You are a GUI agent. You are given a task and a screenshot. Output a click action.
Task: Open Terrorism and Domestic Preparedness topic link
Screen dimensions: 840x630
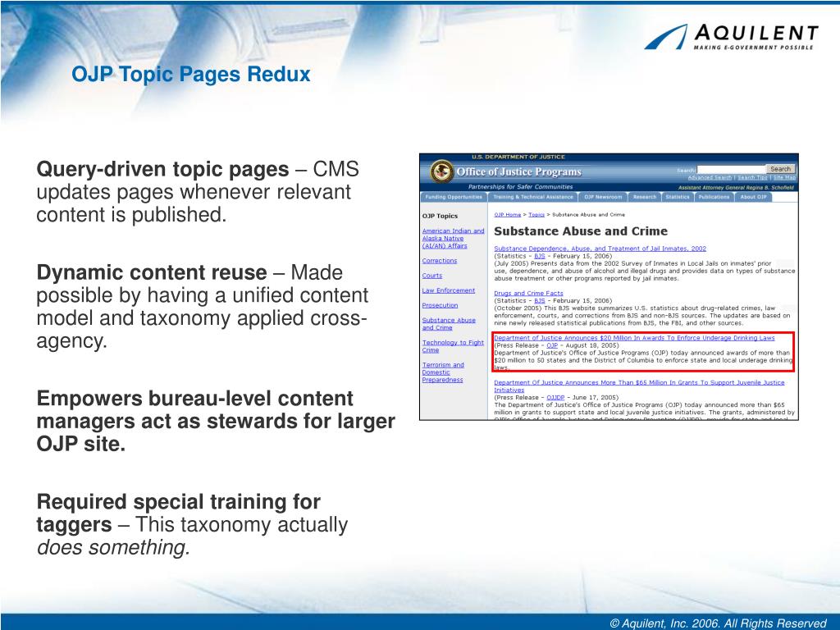point(443,372)
